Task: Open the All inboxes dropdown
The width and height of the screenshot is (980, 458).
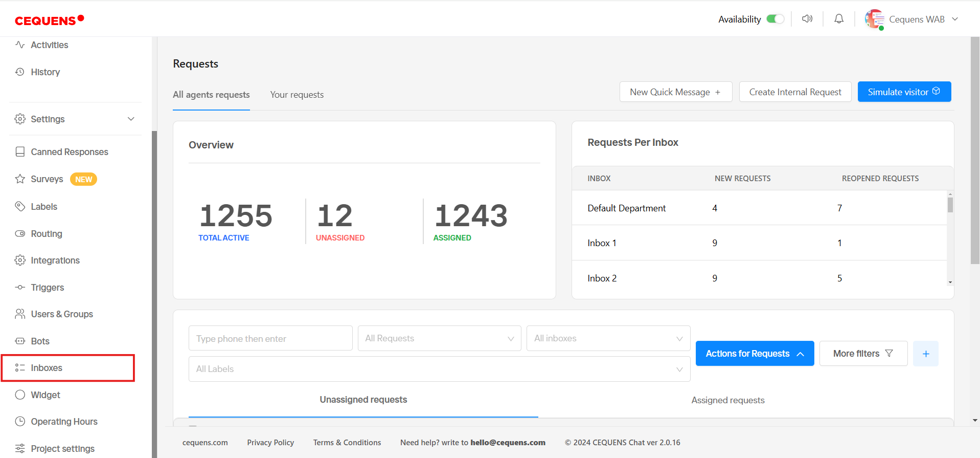Action: 608,338
